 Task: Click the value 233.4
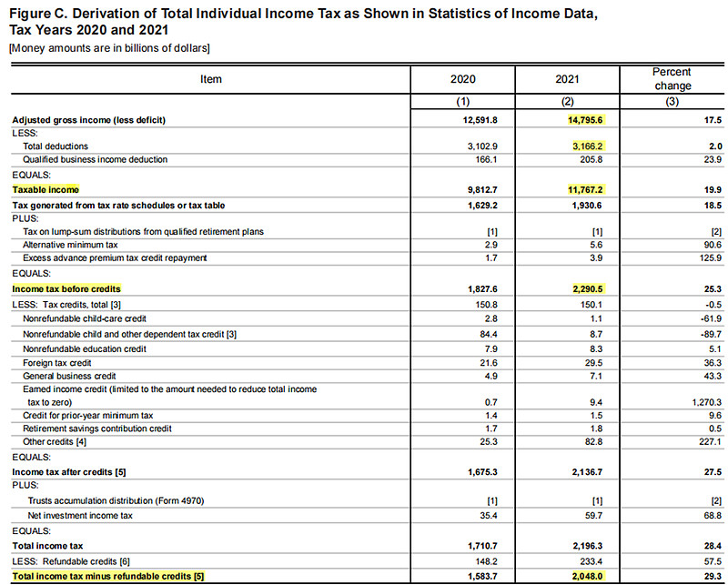point(591,561)
